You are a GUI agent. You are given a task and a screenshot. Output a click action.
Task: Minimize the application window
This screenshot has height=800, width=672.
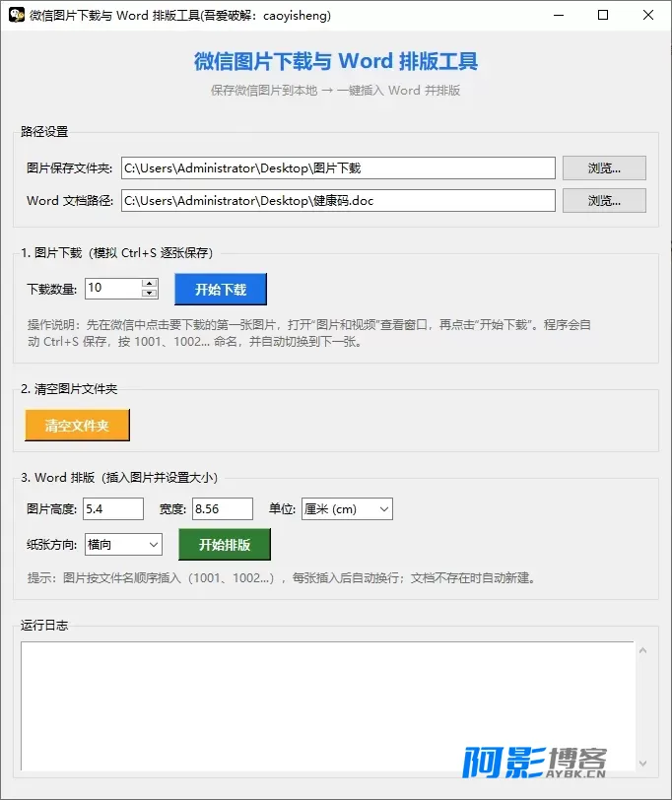point(559,15)
